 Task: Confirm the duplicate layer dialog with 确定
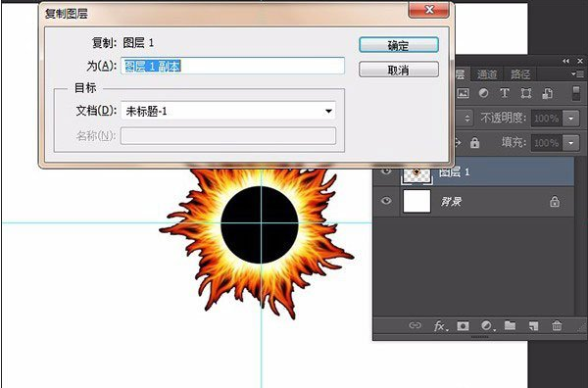point(398,45)
